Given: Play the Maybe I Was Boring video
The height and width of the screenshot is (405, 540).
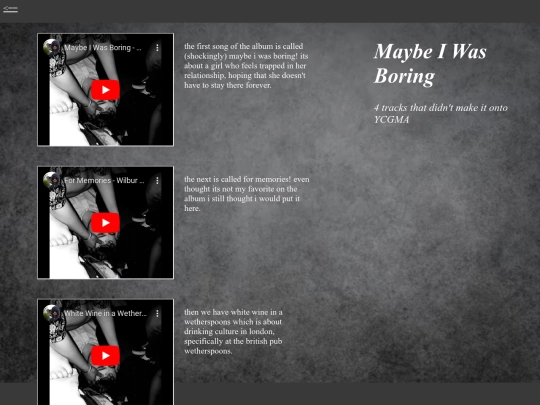Looking at the screenshot, I should 105,90.
